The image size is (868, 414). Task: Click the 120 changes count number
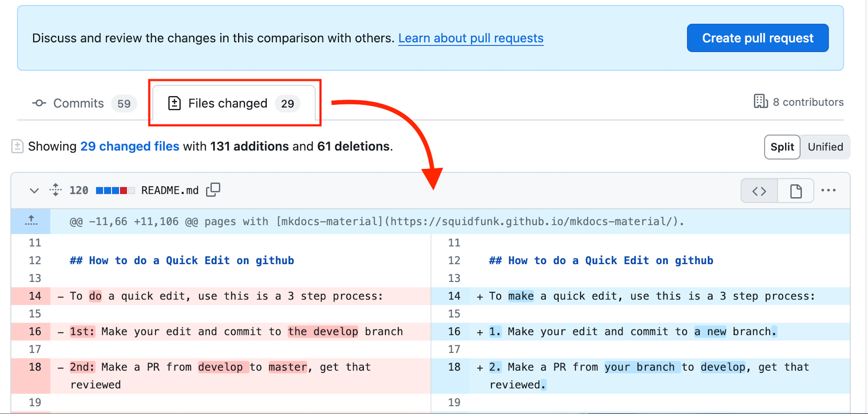[x=79, y=190]
